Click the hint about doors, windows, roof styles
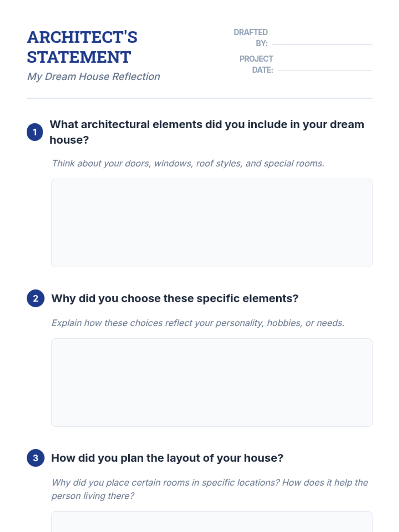 click(x=188, y=163)
